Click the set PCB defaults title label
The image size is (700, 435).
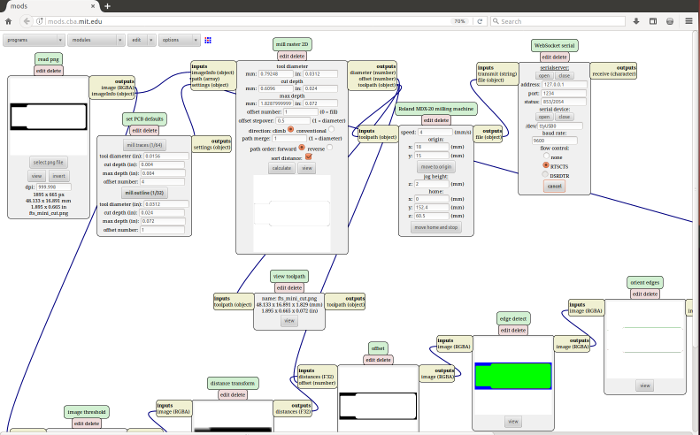(x=144, y=119)
